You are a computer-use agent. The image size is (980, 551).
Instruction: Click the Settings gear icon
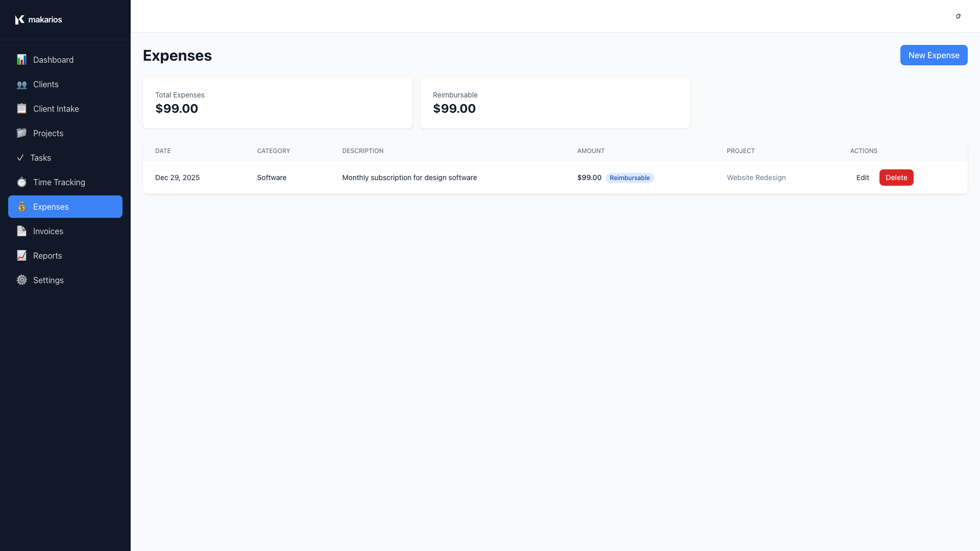[x=21, y=280]
